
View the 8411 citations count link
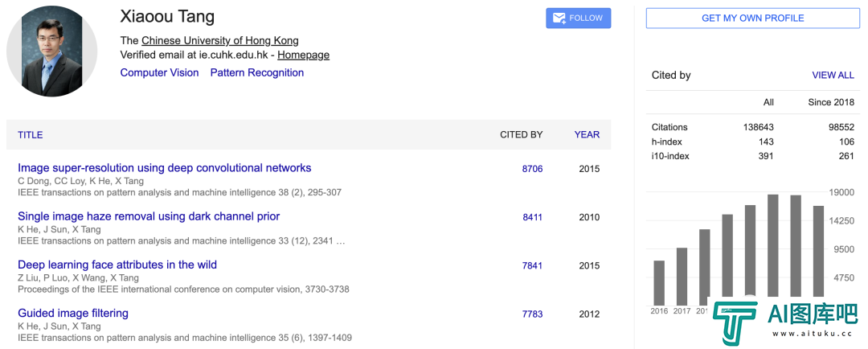pyautogui.click(x=532, y=217)
